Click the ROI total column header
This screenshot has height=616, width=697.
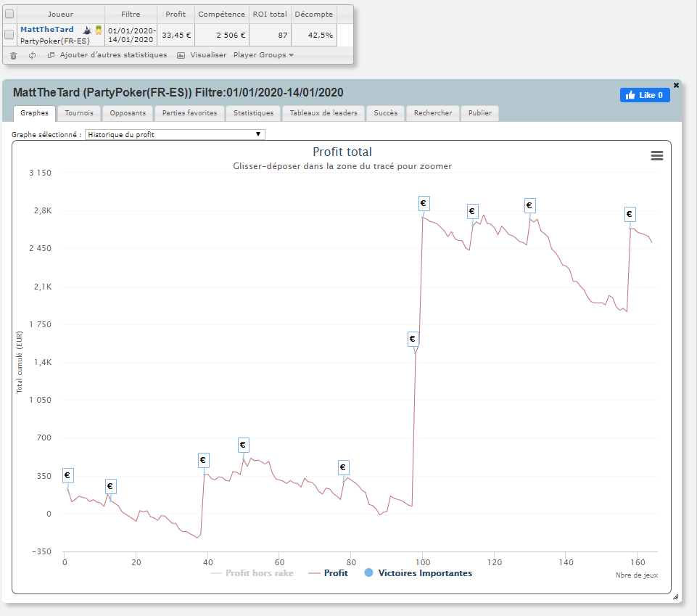[x=270, y=15]
